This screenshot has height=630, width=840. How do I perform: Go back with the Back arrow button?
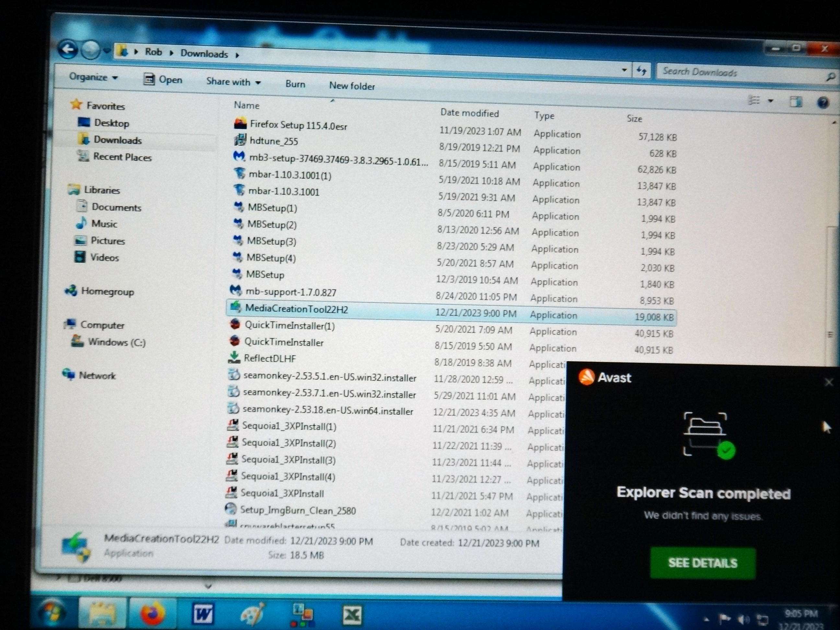point(68,49)
